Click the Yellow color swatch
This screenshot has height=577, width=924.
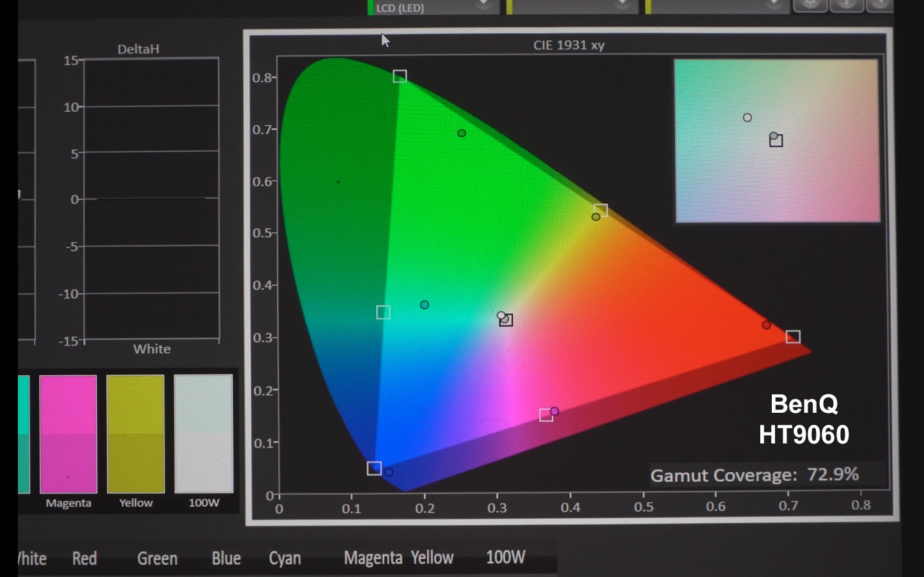pos(136,434)
